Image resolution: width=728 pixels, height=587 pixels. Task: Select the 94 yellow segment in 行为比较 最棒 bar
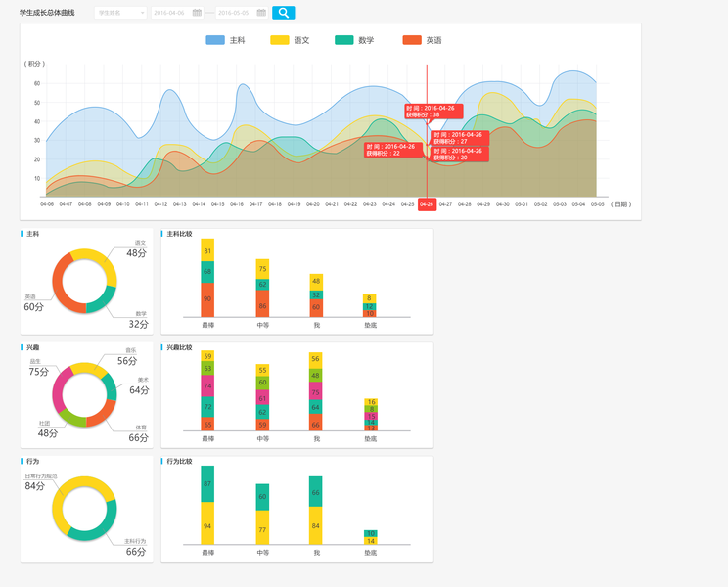coord(207,523)
